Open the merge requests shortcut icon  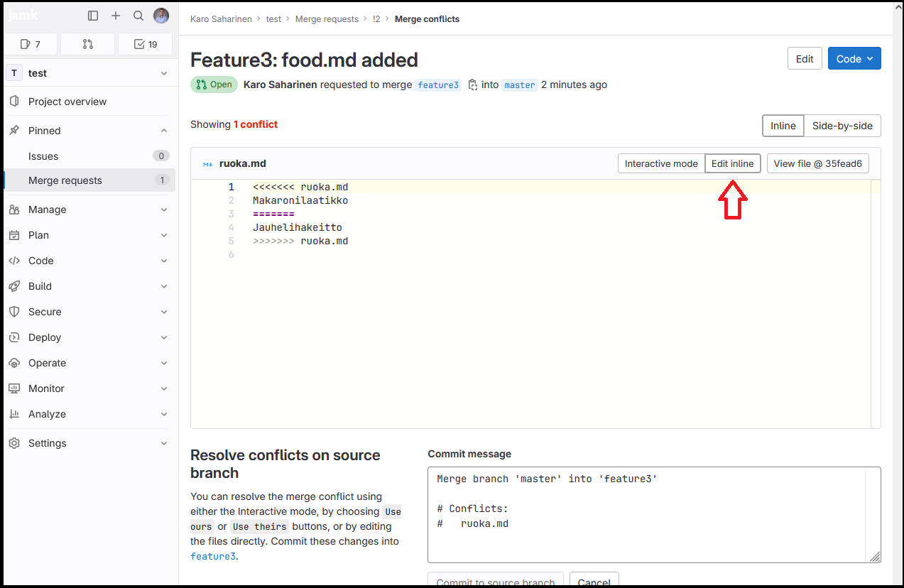tap(88, 44)
